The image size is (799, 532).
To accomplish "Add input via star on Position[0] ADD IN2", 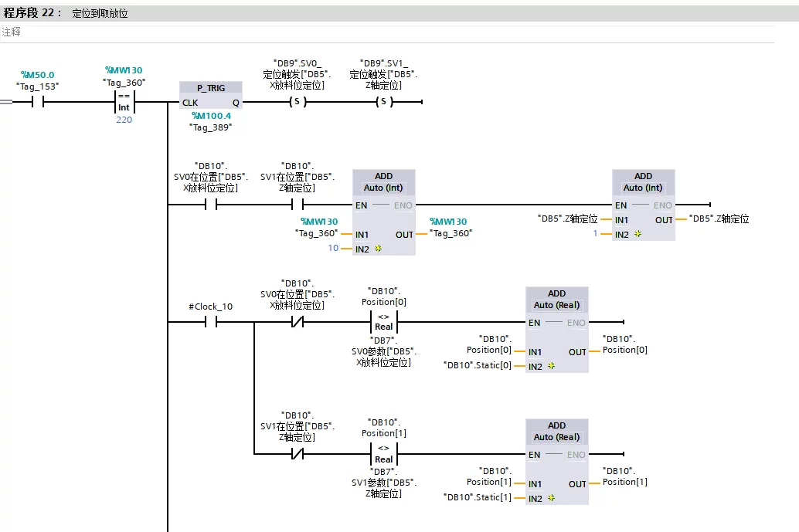I will (x=552, y=365).
